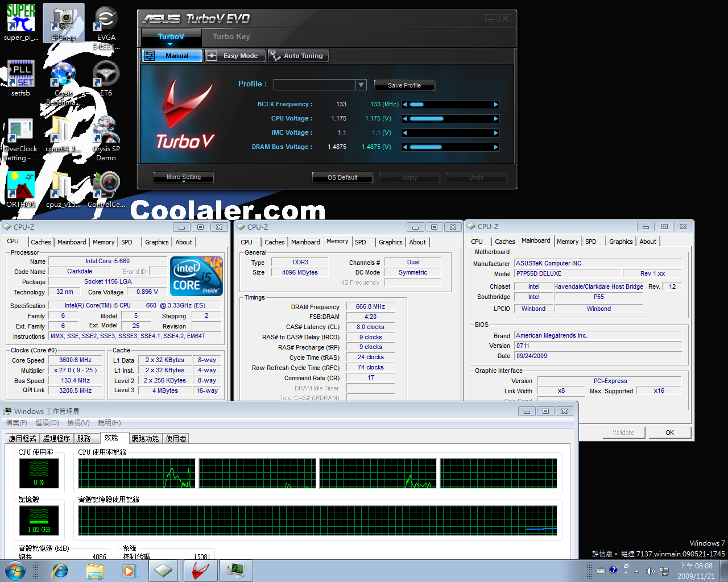Open SPD tab in middle CPU-Z window
The image size is (728, 582).
(361, 242)
